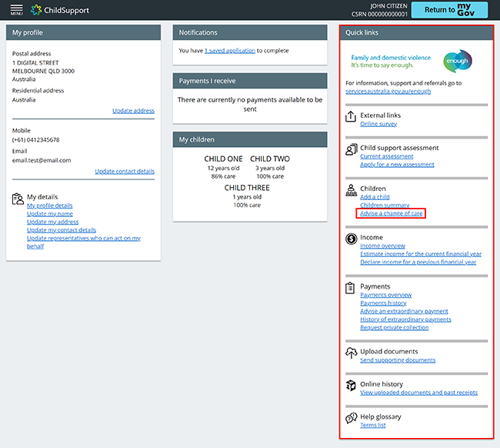Click the Help glossary icon

(x=351, y=418)
